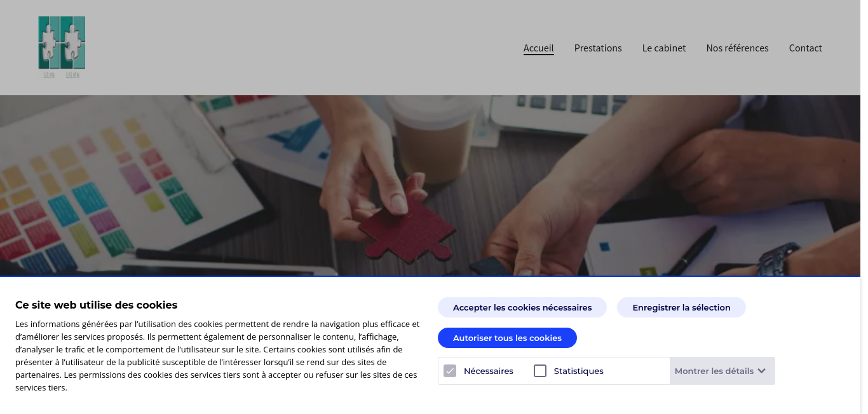The image size is (868, 414).
Task: Go to the Prestations page
Action: [x=598, y=48]
